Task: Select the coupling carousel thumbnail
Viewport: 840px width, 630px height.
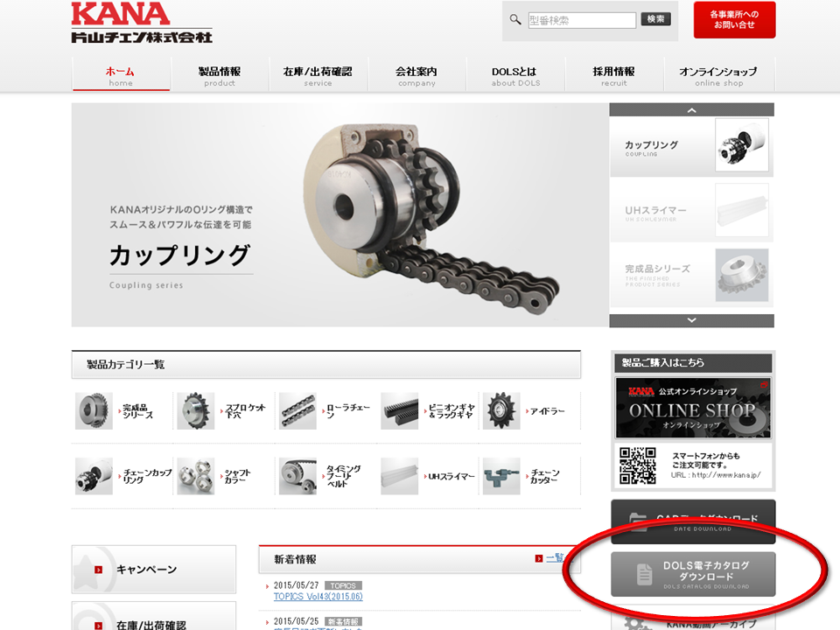Action: (691, 146)
